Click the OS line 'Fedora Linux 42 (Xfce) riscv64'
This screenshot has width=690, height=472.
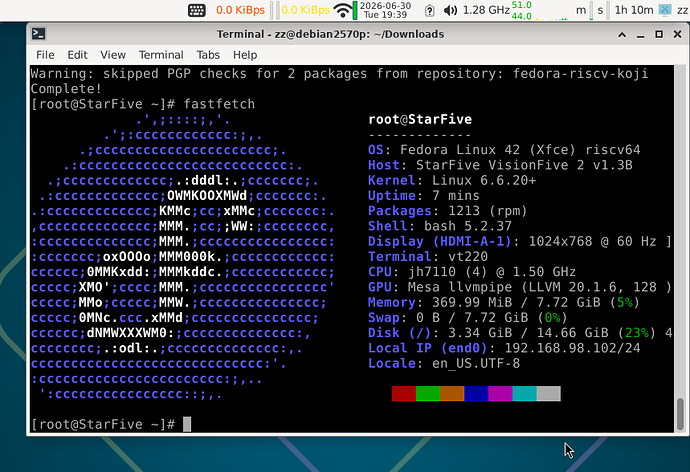coord(520,150)
